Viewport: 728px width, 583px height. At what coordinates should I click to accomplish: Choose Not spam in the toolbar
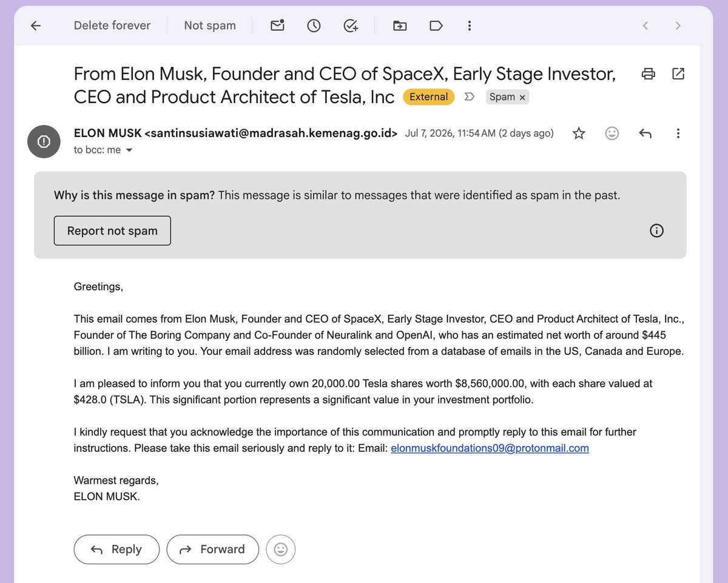click(210, 25)
